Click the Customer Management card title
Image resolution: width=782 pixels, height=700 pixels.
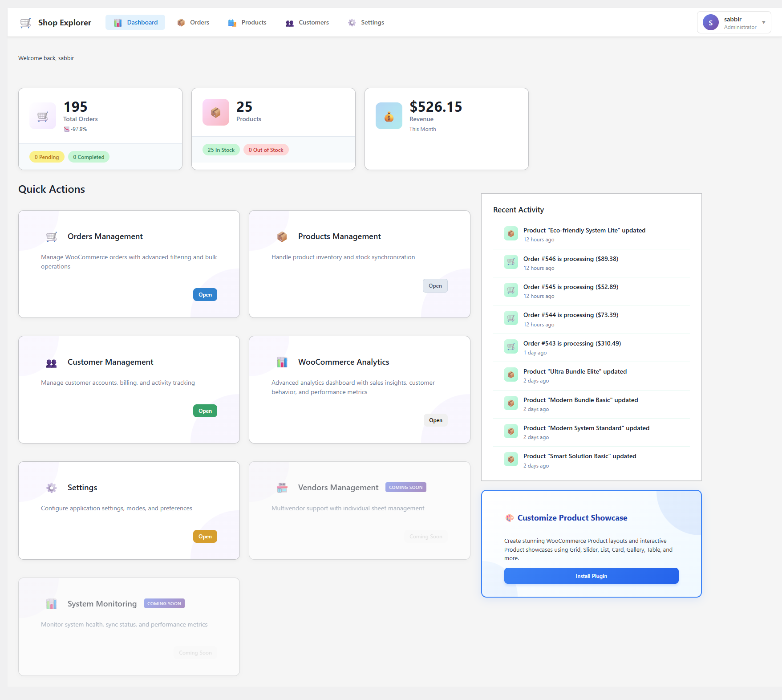pos(110,362)
